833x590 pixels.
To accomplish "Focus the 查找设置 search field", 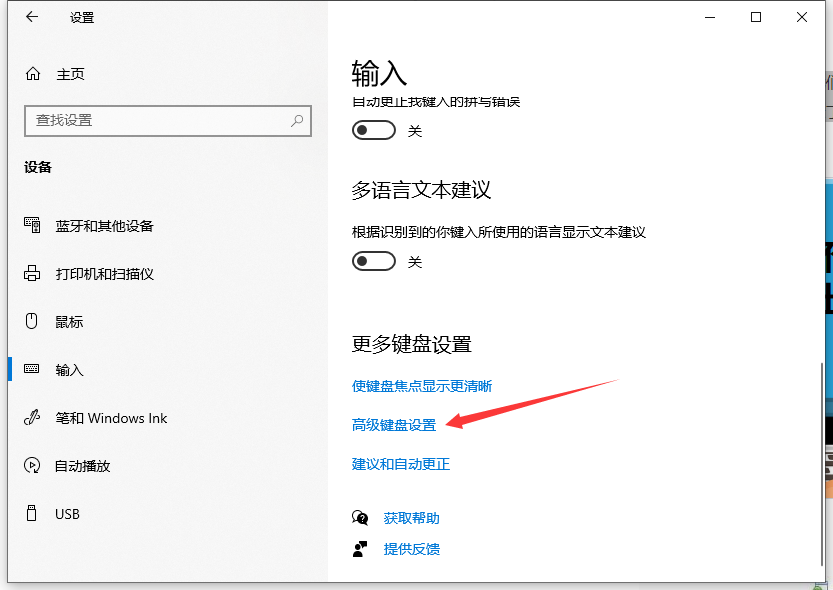I will tap(160, 120).
